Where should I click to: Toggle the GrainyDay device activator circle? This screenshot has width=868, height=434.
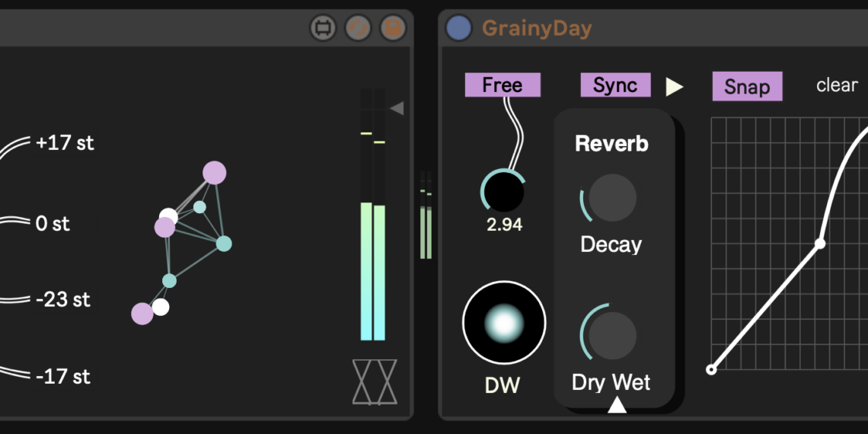458,28
